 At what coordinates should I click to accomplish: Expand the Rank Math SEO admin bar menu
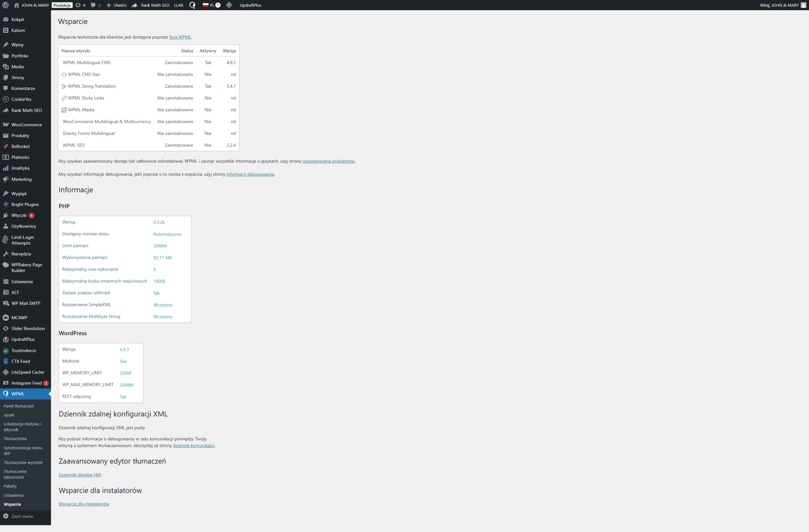click(x=151, y=5)
